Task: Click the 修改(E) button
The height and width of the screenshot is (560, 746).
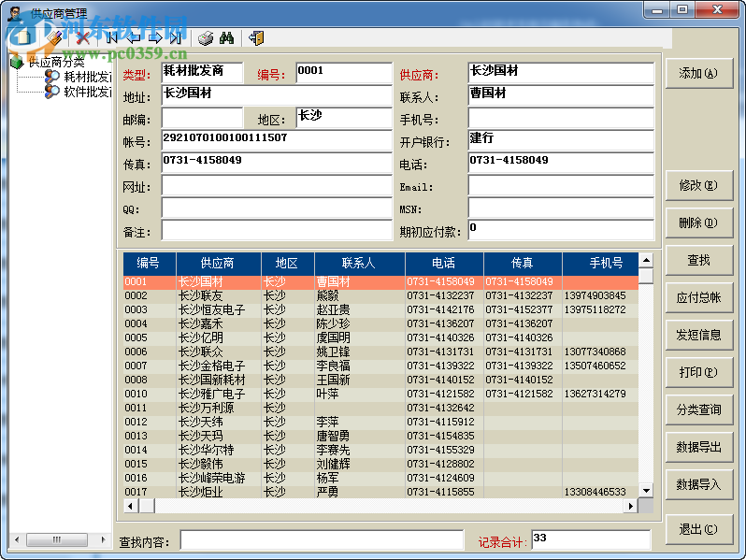Action: (698, 185)
